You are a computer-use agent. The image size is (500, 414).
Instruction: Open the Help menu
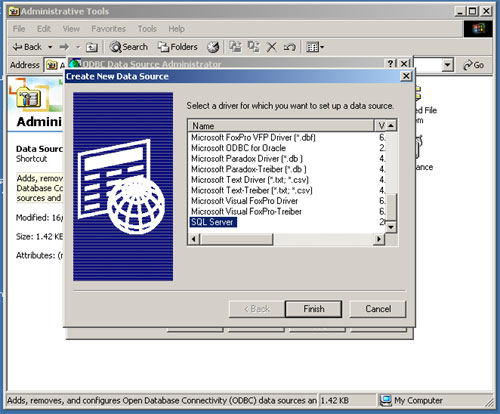tap(176, 29)
